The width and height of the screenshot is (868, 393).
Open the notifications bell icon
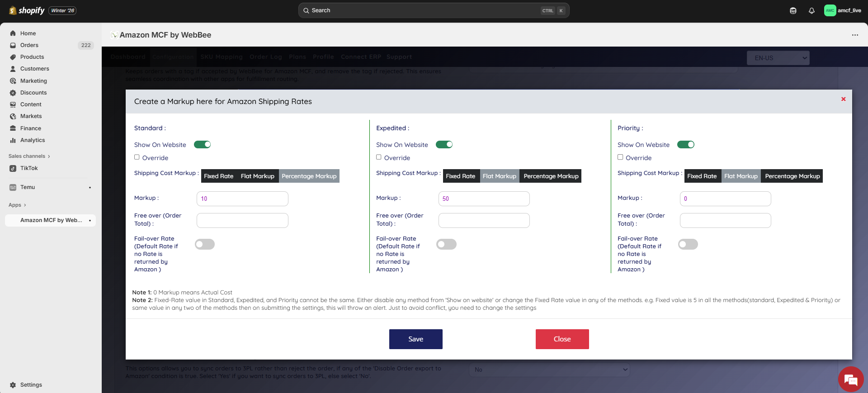click(x=811, y=10)
